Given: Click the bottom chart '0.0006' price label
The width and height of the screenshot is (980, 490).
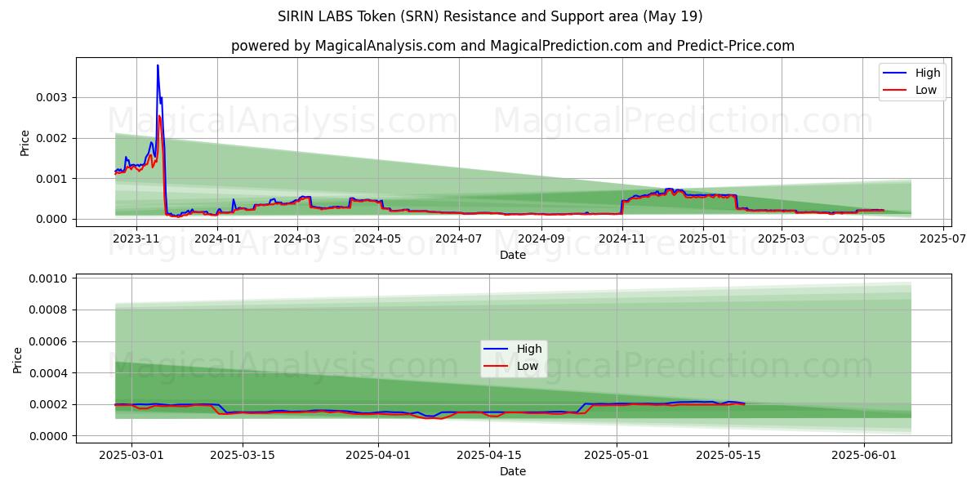Looking at the screenshot, I should point(50,341).
